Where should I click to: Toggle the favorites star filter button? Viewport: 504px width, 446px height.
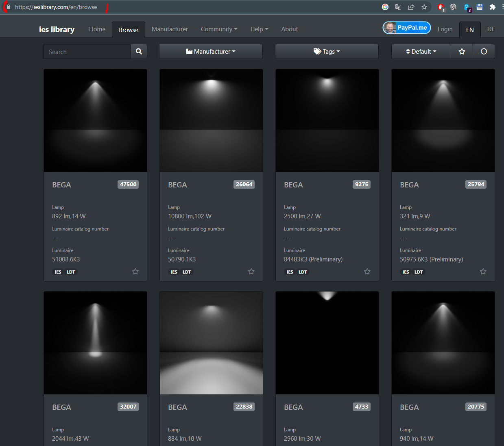(462, 52)
